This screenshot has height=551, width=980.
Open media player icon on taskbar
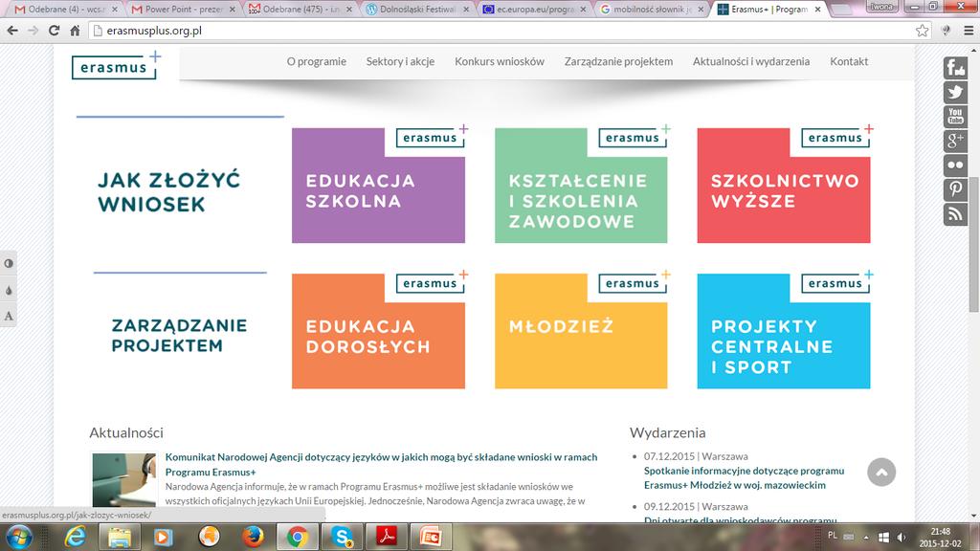[x=163, y=538]
